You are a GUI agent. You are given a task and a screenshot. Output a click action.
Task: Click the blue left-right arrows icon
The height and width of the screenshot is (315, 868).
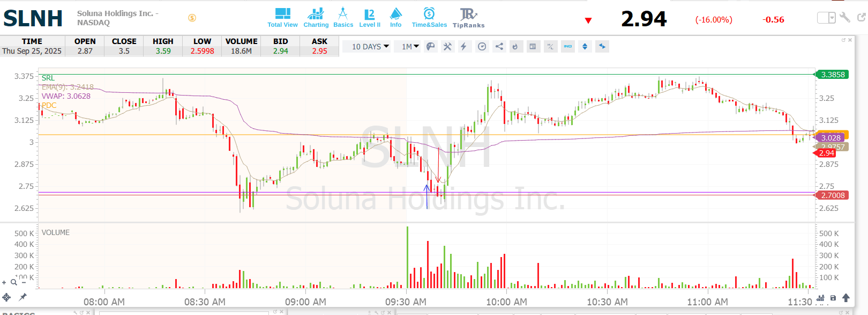(x=602, y=47)
